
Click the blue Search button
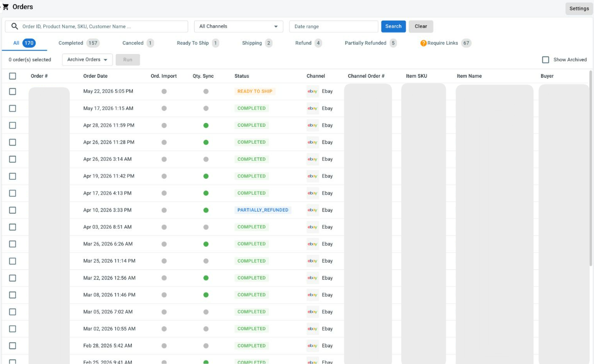[x=393, y=26]
